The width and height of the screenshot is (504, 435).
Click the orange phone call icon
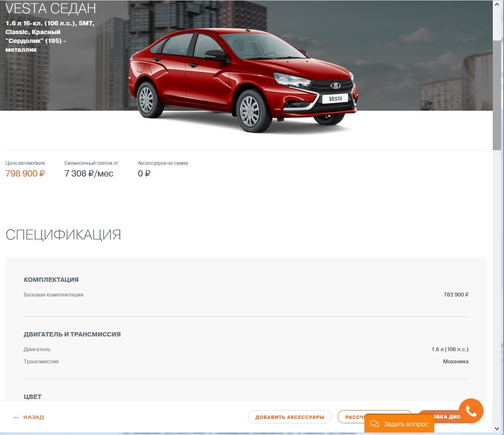pos(471,411)
